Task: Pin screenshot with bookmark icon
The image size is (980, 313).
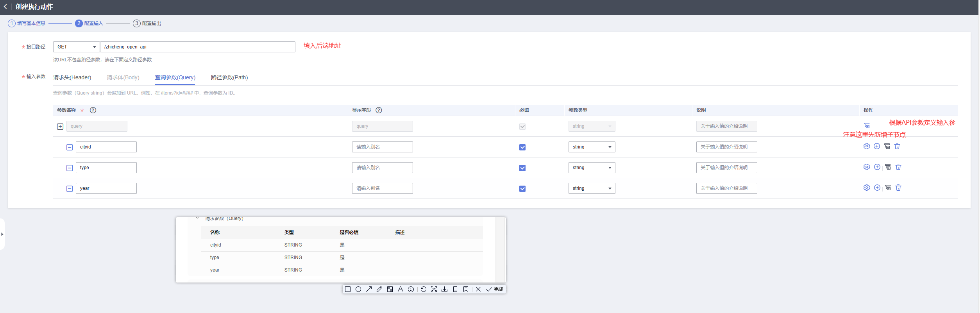Action: [x=466, y=289]
